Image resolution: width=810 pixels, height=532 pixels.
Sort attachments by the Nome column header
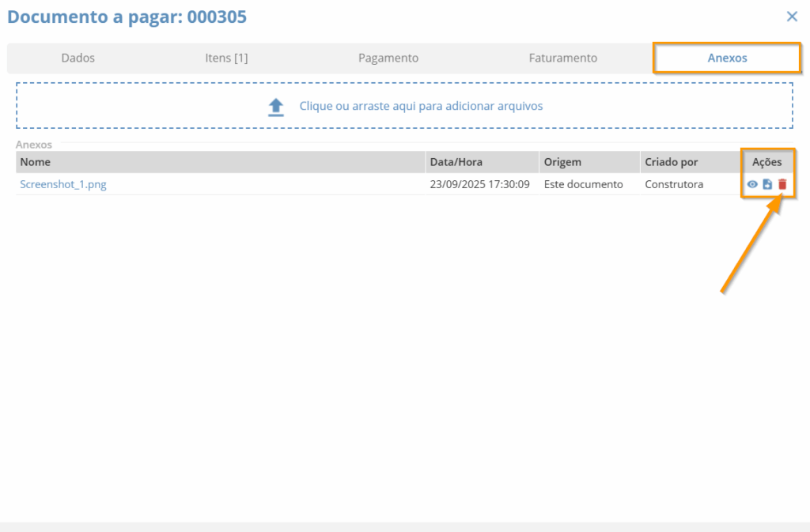(x=35, y=162)
